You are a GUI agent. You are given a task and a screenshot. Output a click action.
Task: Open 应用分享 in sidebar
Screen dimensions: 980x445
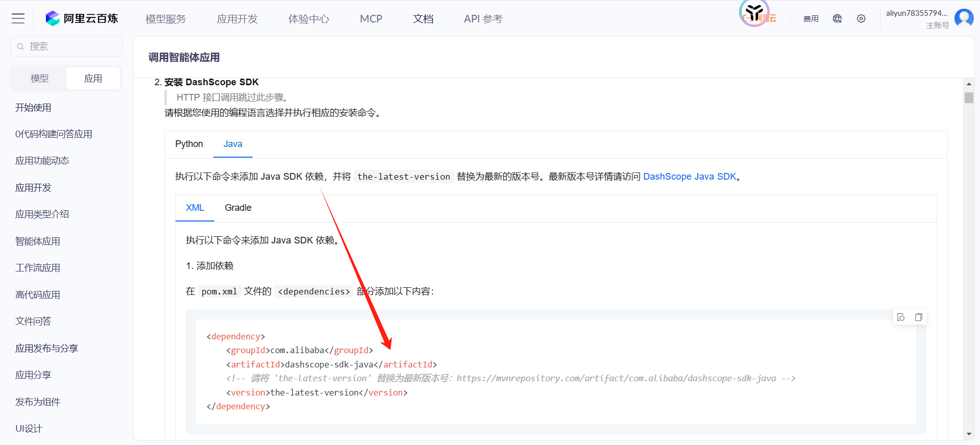(x=33, y=375)
